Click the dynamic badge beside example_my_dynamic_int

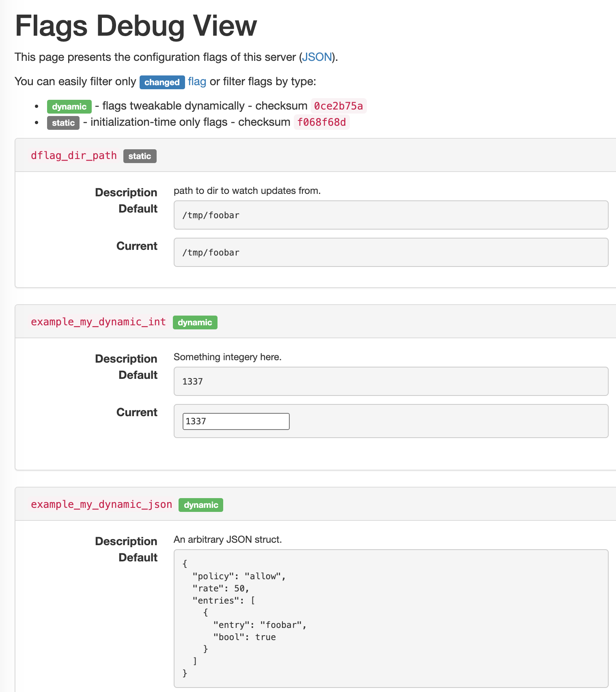click(195, 322)
